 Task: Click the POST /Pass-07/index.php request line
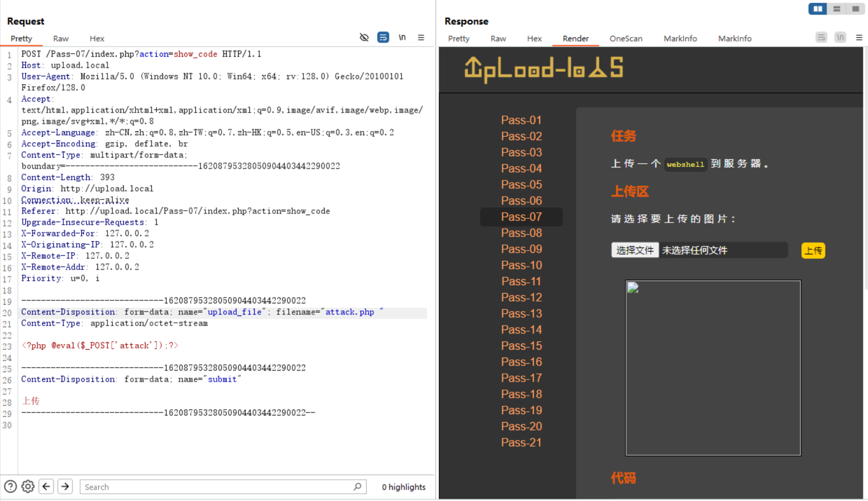(x=141, y=54)
